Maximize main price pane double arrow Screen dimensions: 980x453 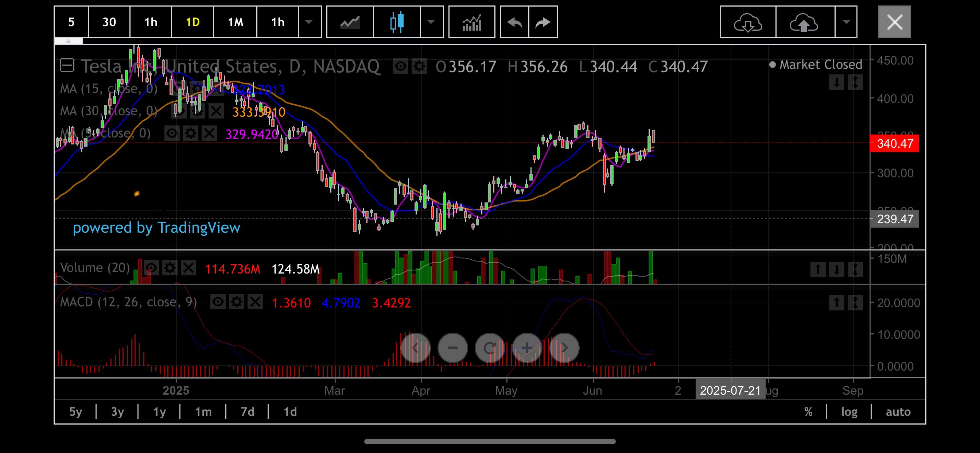(855, 82)
